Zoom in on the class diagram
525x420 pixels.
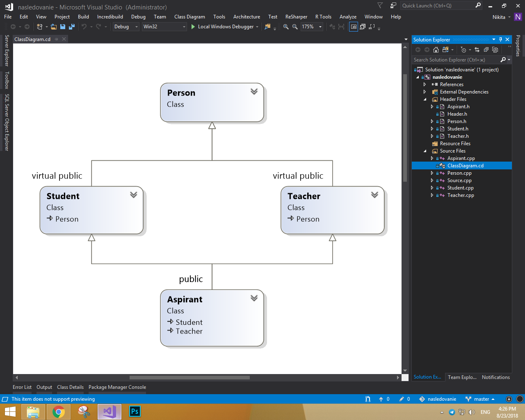point(286,27)
